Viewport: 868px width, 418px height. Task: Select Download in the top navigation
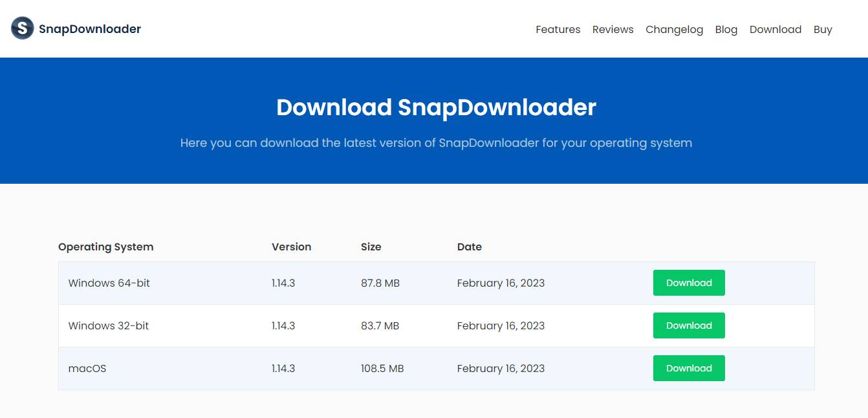coord(776,29)
